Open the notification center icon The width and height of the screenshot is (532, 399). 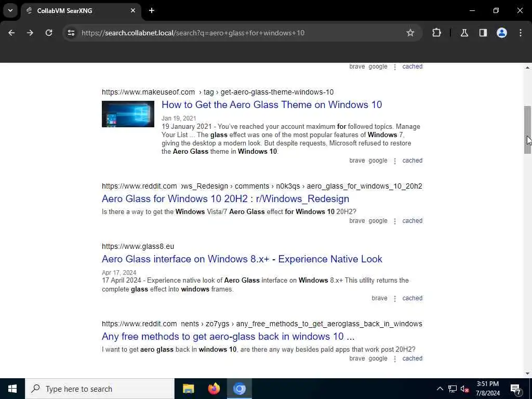pyautogui.click(x=516, y=389)
